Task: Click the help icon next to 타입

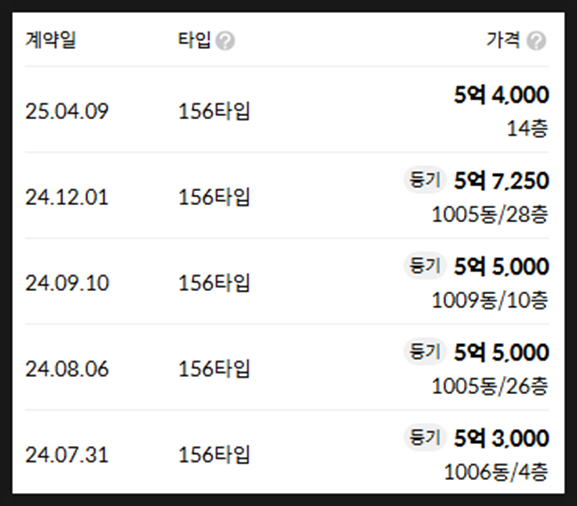Action: tap(225, 40)
